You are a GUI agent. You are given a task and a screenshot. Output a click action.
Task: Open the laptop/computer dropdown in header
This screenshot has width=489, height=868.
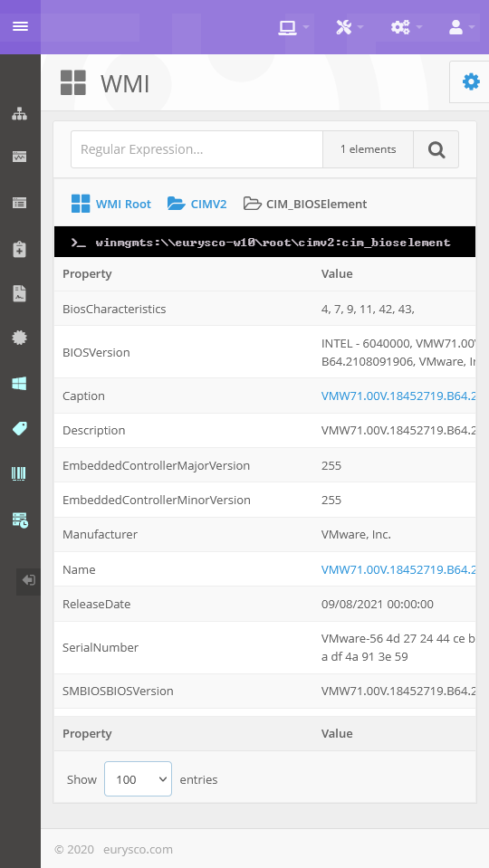coord(293,27)
